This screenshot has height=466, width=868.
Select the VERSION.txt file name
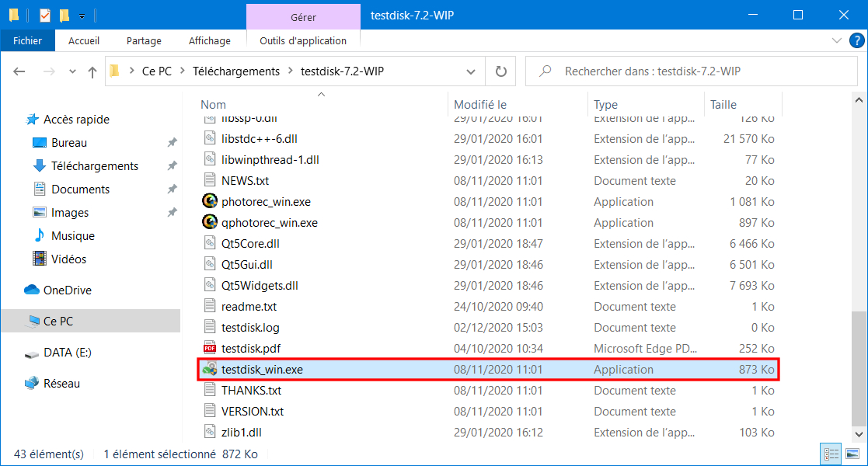point(253,411)
